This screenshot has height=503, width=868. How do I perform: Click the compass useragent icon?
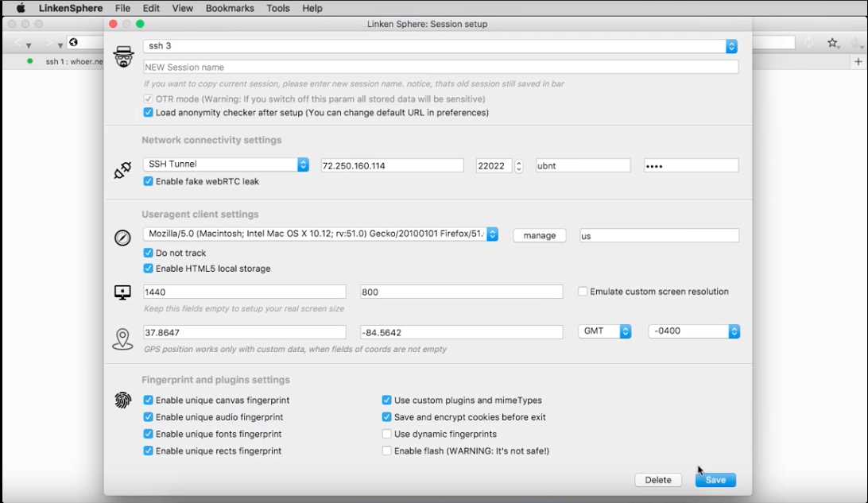(122, 237)
